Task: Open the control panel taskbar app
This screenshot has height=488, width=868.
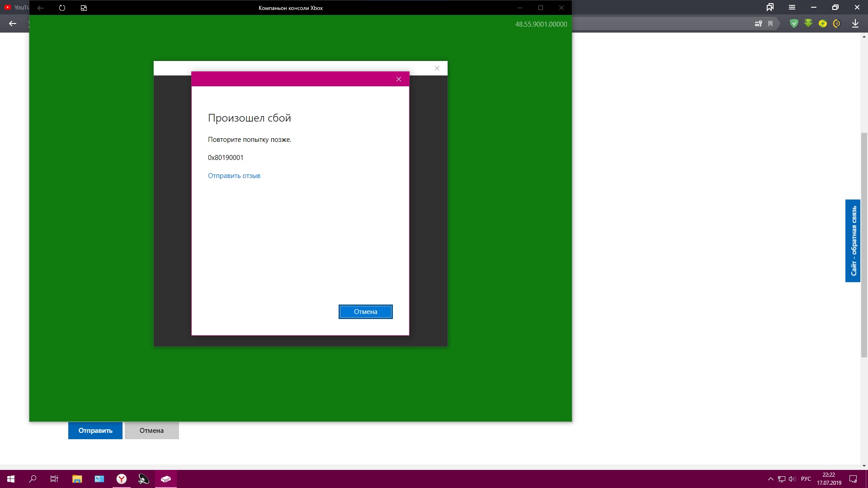Action: (99, 479)
